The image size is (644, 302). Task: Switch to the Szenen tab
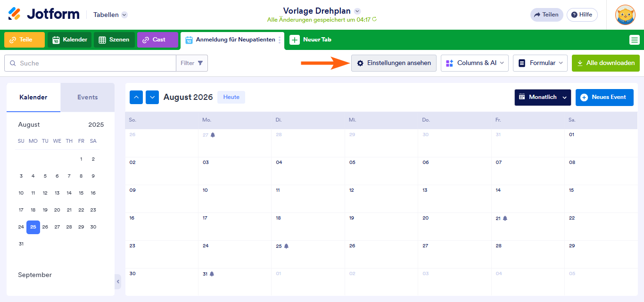[x=114, y=40]
